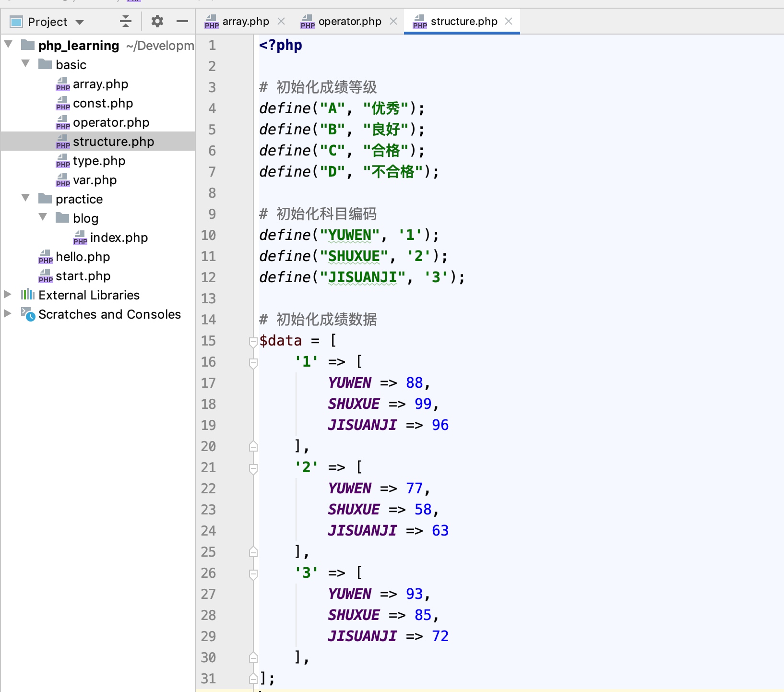Switch to the operator.php tab
Viewport: 784px width, 692px height.
click(350, 22)
